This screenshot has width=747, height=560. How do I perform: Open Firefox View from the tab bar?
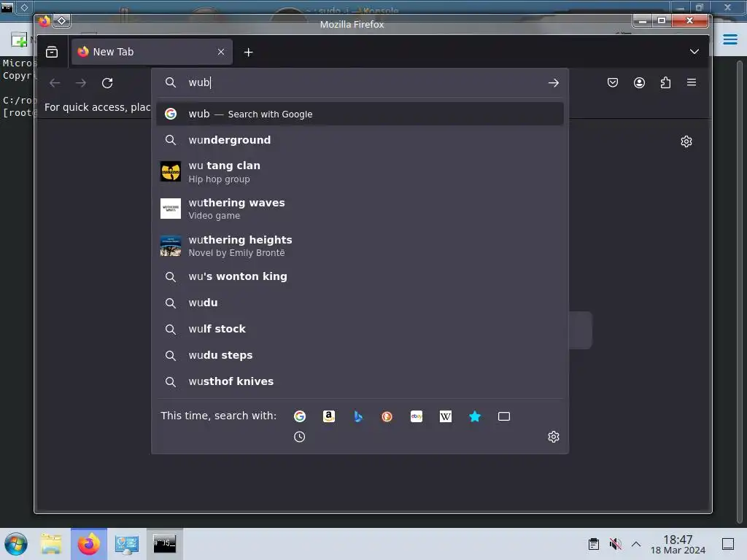coord(52,52)
